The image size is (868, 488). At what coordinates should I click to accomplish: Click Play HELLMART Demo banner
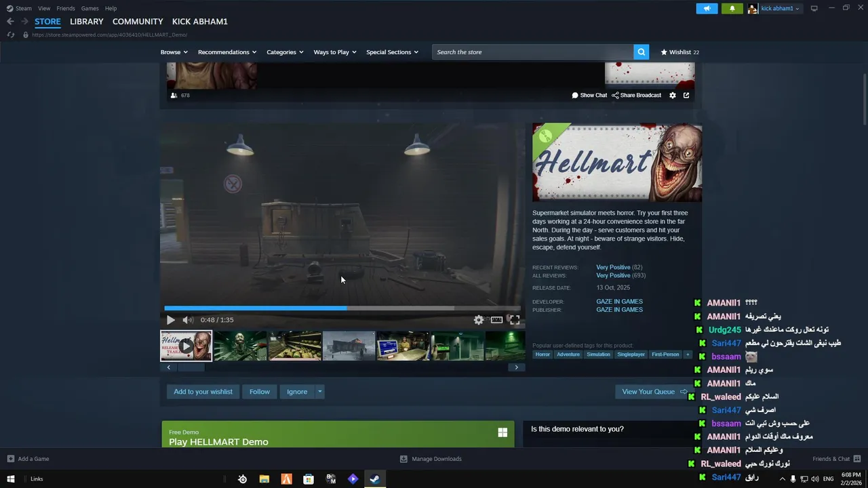pos(338,434)
